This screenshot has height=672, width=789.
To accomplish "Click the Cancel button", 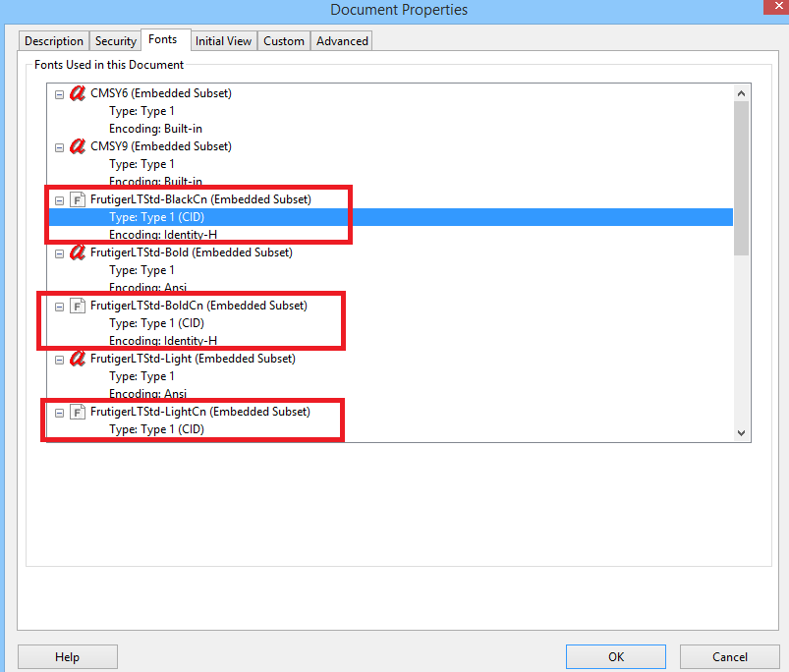I will 729,656.
